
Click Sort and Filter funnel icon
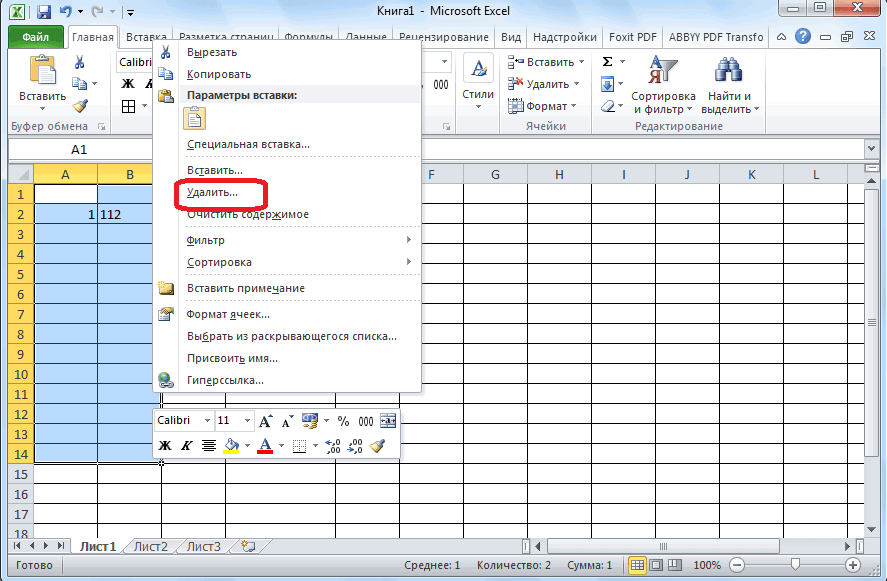pyautogui.click(x=662, y=71)
